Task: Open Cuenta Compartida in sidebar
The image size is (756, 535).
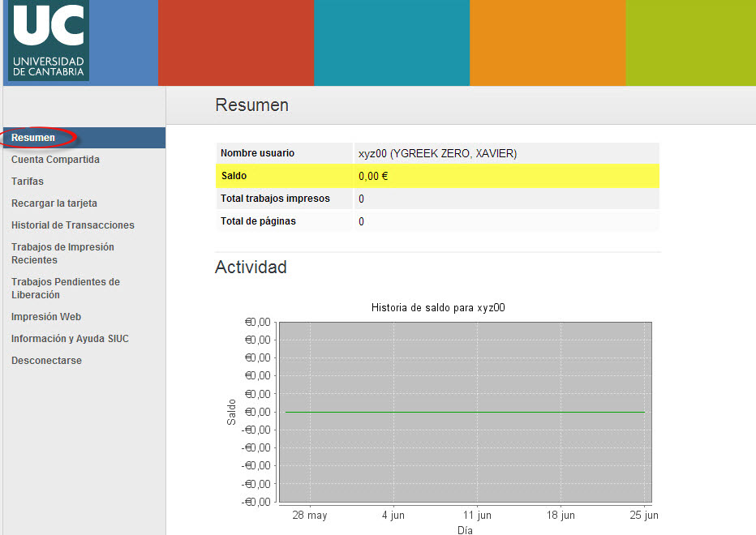Action: tap(55, 160)
